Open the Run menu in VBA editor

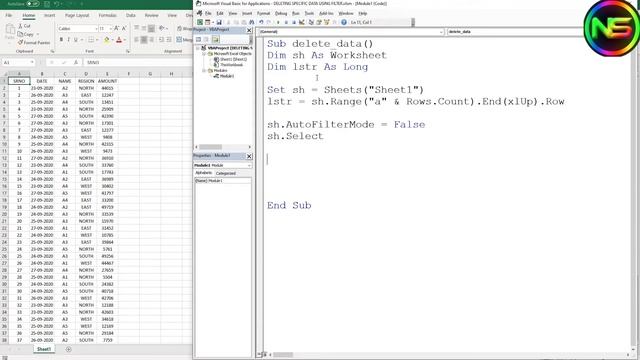click(x=296, y=13)
